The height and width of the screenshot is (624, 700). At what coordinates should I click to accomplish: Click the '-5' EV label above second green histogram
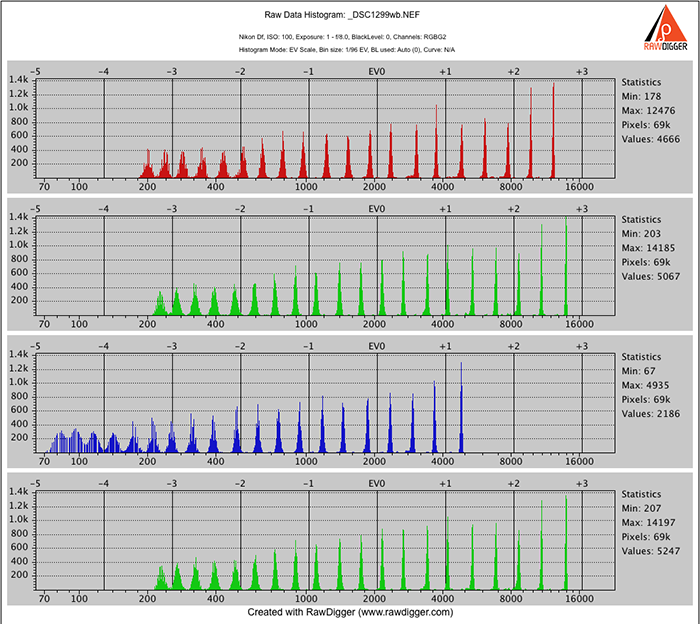coord(35,484)
